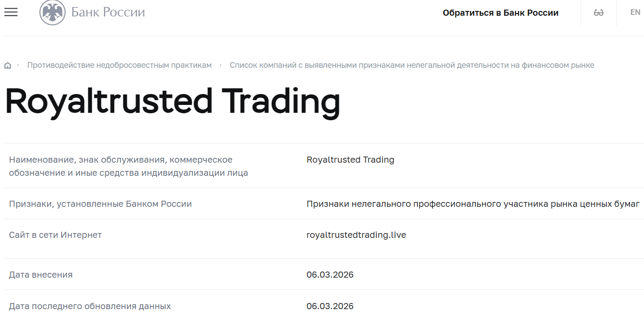
Task: Click the home breadcrumb icon
Action: click(x=8, y=65)
